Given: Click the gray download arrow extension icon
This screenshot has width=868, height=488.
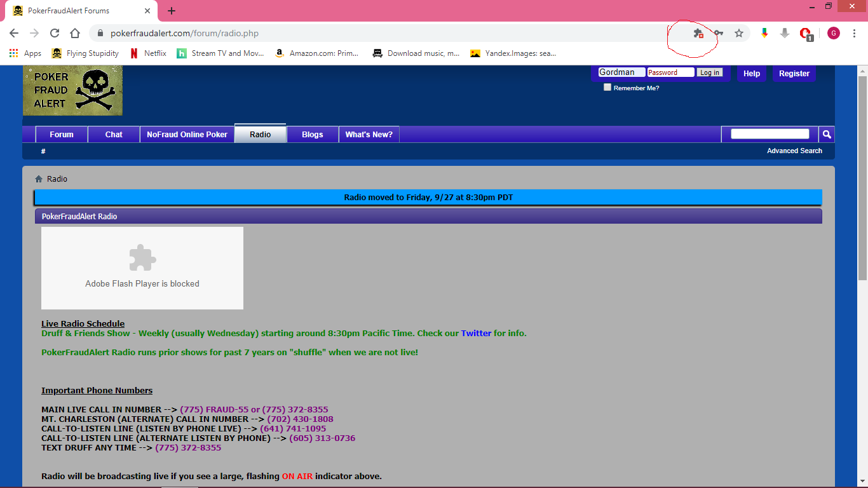Looking at the screenshot, I should (x=785, y=33).
